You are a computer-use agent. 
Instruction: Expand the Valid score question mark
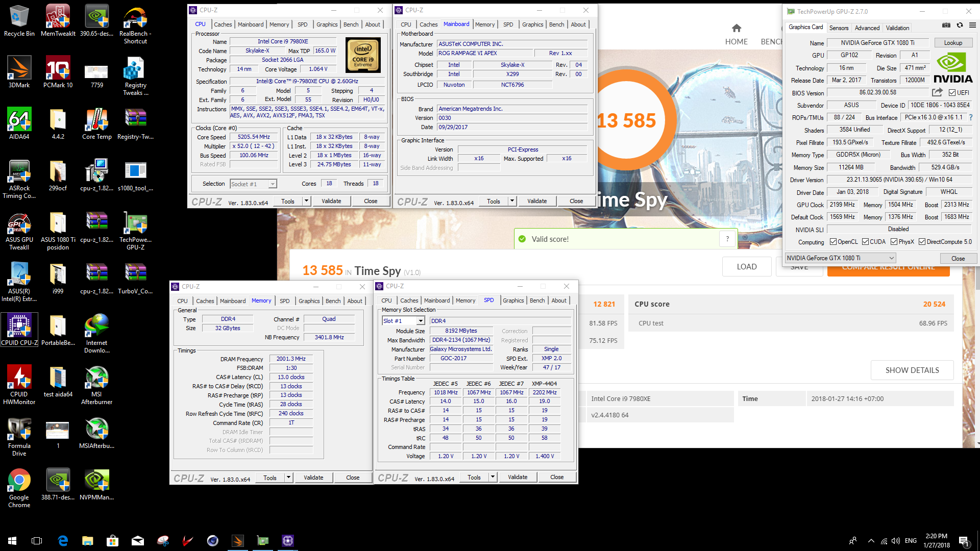tap(727, 239)
